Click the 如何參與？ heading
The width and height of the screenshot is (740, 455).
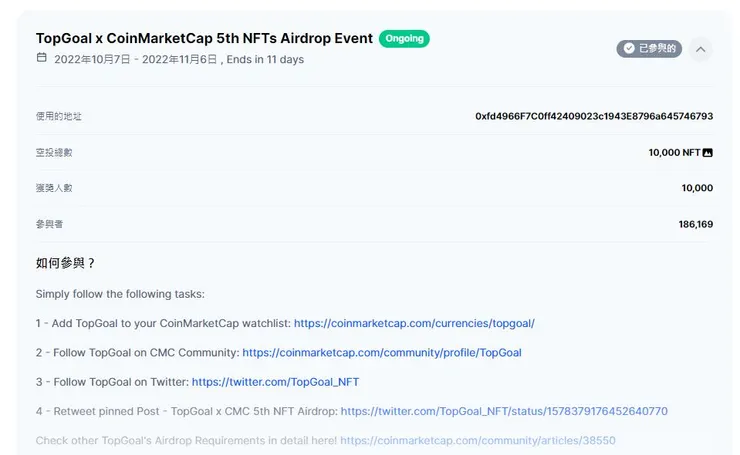pos(65,263)
